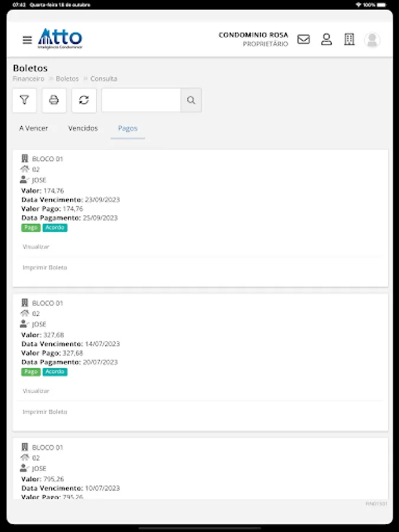Click the print icon in the toolbar
This screenshot has width=399, height=532.
click(x=54, y=100)
